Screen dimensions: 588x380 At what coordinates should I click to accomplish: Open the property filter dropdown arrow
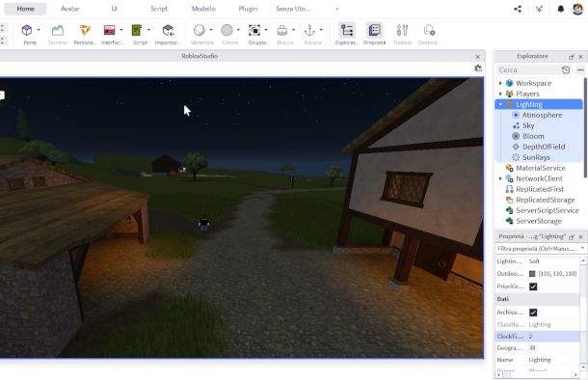582,248
